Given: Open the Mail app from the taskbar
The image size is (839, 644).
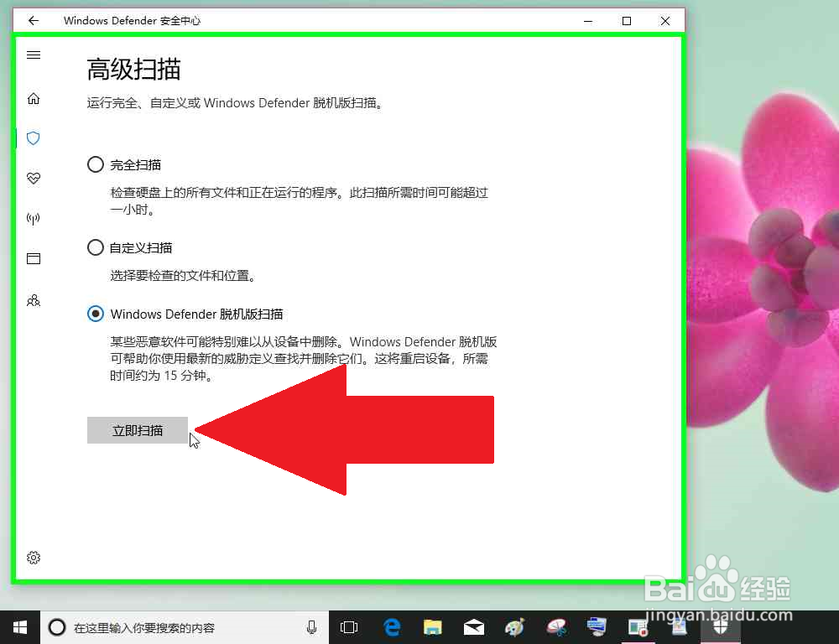Looking at the screenshot, I should [474, 627].
